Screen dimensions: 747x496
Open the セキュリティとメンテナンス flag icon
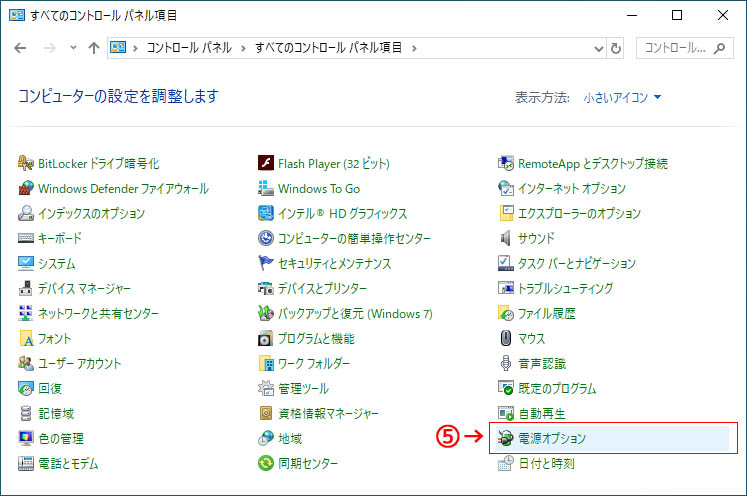pos(266,263)
